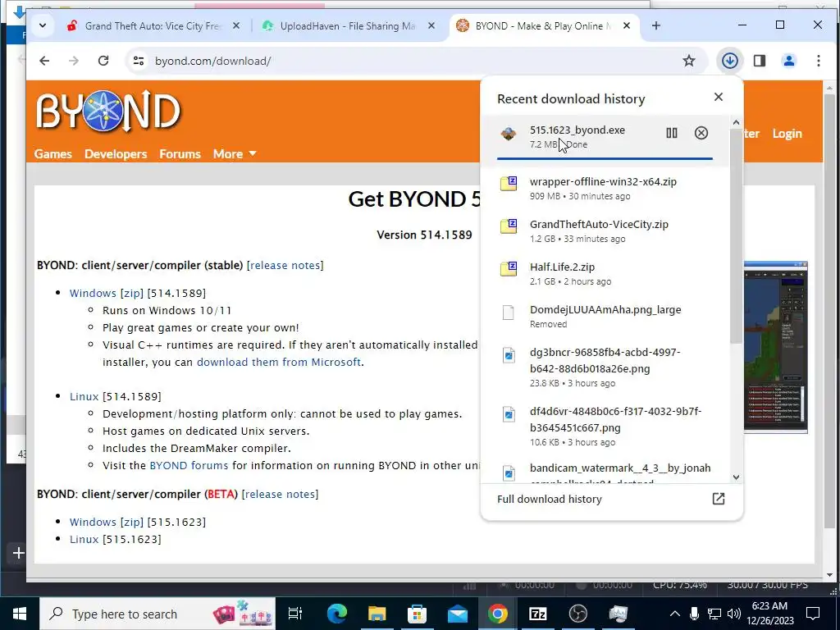Open the Chrome three-dot menu
Viewport: 840px width, 630px height.
[x=819, y=61]
